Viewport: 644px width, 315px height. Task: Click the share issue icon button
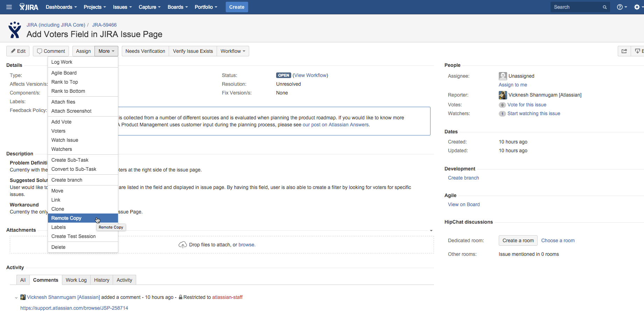624,51
